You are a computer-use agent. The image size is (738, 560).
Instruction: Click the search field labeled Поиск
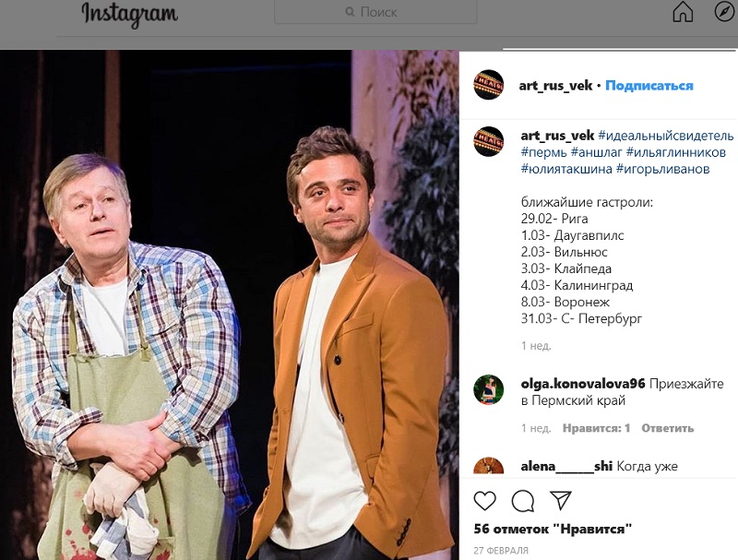click(375, 12)
